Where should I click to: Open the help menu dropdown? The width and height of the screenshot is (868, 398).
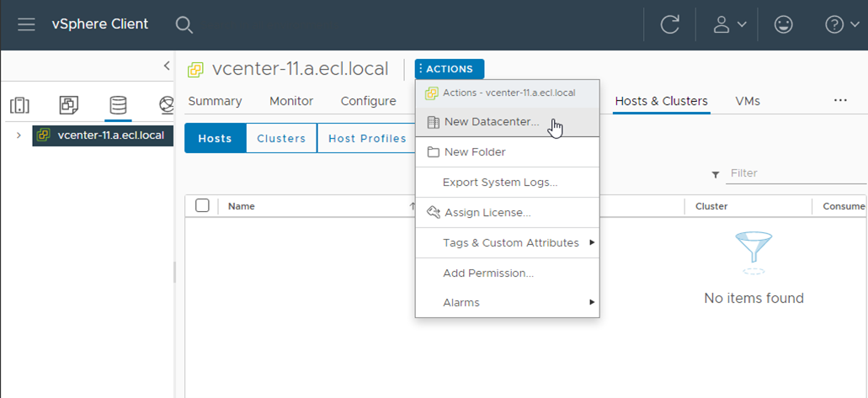(842, 24)
